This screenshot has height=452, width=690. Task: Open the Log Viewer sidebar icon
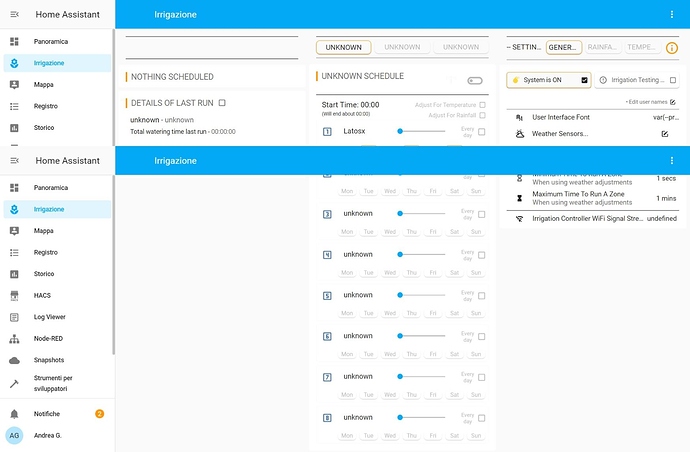click(x=14, y=317)
